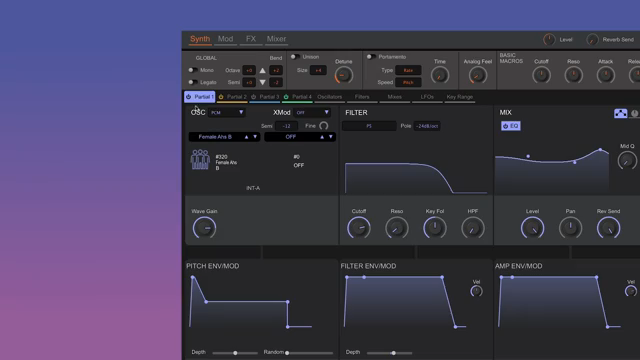Click the Basic Macros Reso knob
The height and width of the screenshot is (360, 640).
[573, 75]
